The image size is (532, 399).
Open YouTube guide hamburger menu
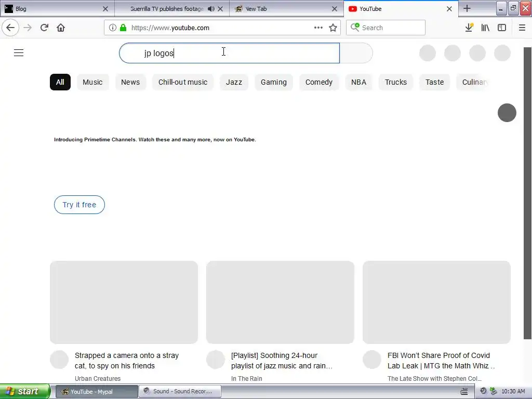tap(19, 53)
